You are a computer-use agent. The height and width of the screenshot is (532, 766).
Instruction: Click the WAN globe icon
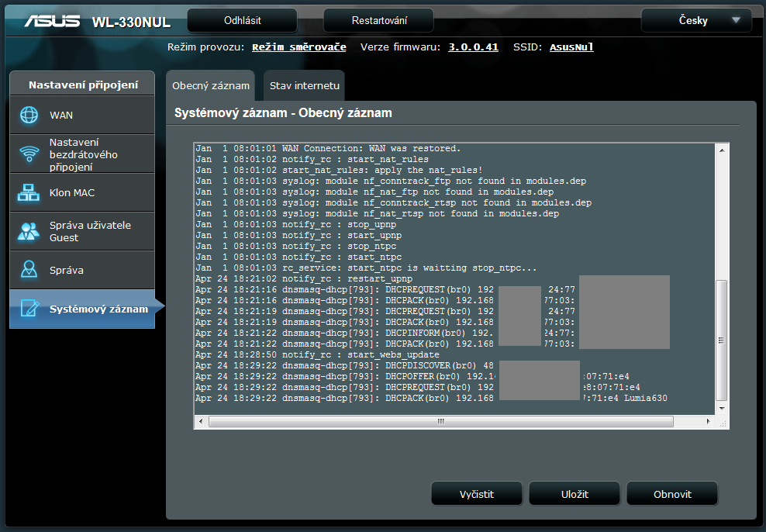click(29, 116)
